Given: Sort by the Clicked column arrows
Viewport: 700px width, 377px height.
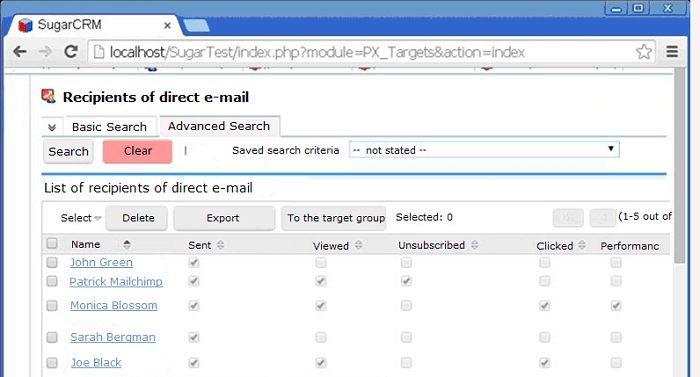Looking at the screenshot, I should pos(582,245).
